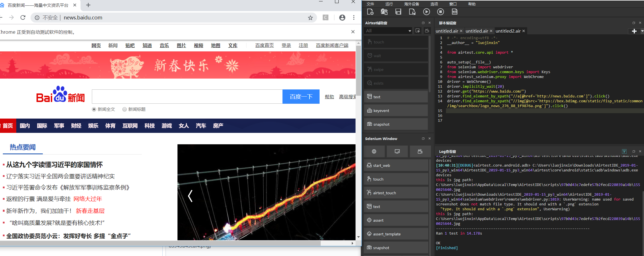Save script with the floppy disk icon
Viewport: 644px width, 256px height.
click(398, 12)
